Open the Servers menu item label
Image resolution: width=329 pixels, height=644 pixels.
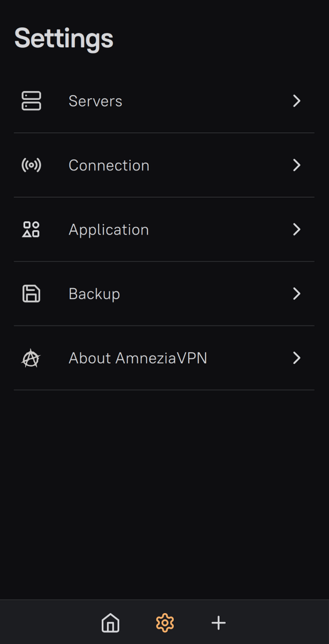pyautogui.click(x=95, y=101)
